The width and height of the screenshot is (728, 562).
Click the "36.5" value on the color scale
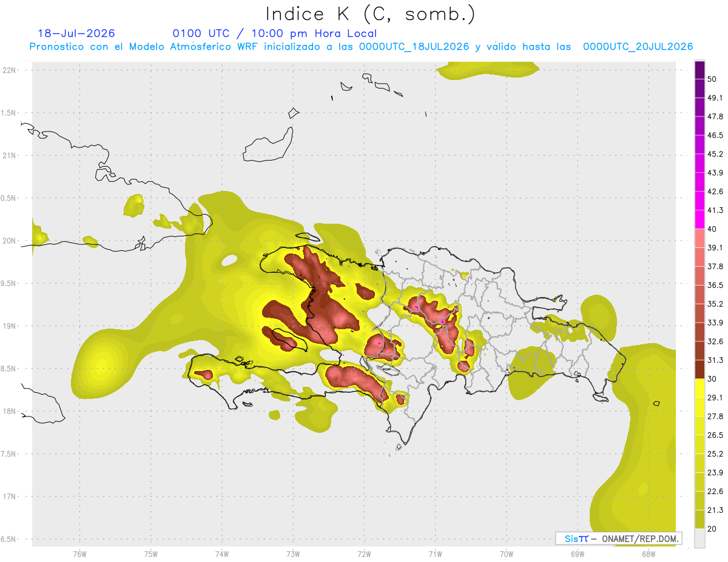(715, 286)
